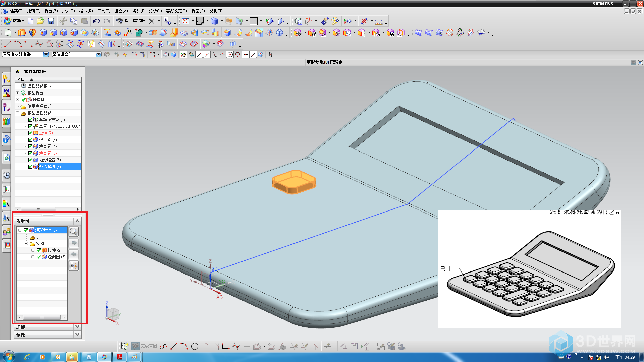The height and width of the screenshot is (362, 644).
Task: Toggle checkbox for 邊倒圓 (4)
Action: [30, 146]
